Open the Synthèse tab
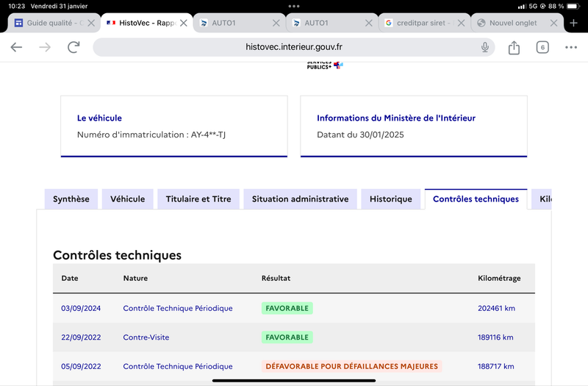Screen dimensions: 588x386 (71, 199)
